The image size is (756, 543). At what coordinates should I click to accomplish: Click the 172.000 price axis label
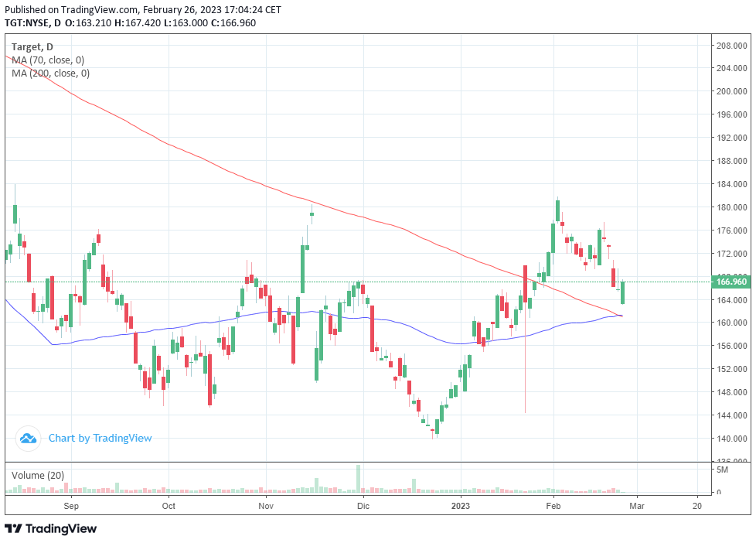pyautogui.click(x=731, y=254)
